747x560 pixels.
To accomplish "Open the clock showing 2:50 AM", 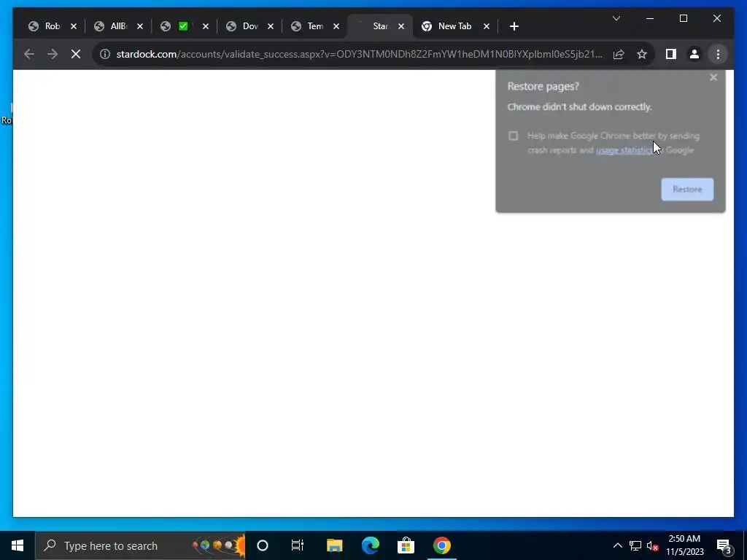I will tap(684, 545).
